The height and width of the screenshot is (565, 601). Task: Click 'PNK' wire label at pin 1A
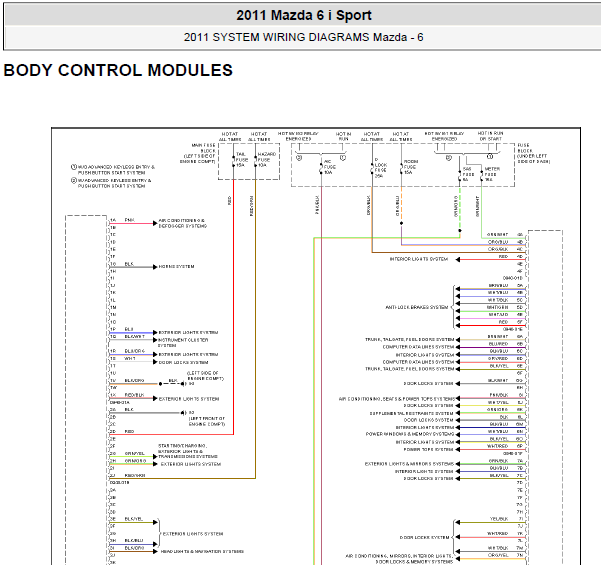130,220
